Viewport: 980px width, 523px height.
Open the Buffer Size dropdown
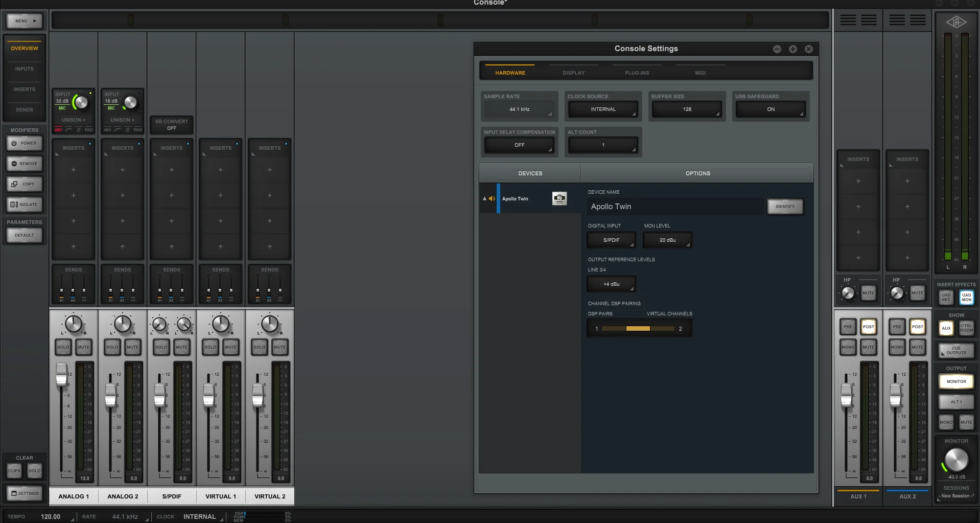pos(687,109)
